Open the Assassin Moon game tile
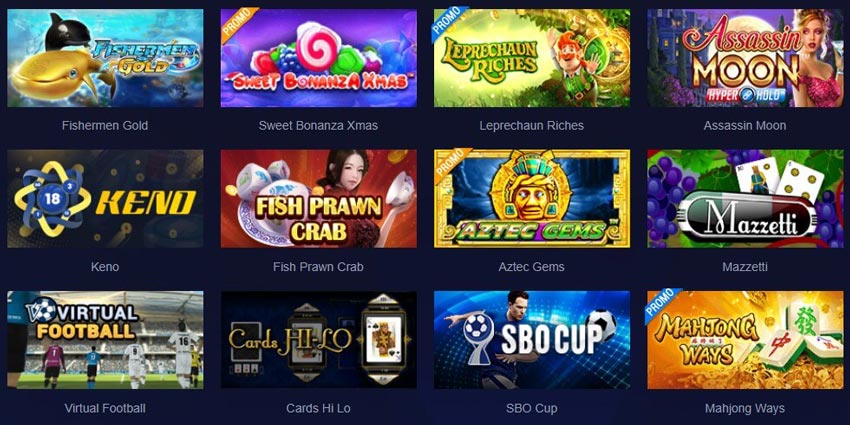 click(745, 58)
